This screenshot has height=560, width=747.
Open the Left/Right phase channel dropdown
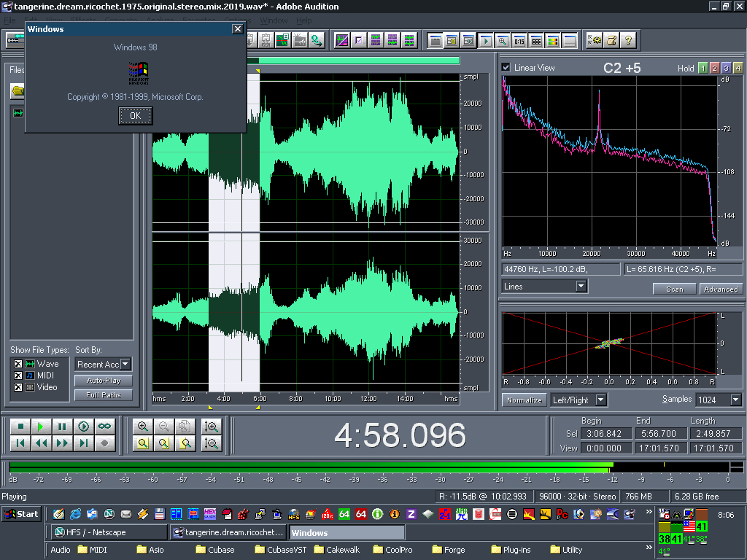[600, 400]
